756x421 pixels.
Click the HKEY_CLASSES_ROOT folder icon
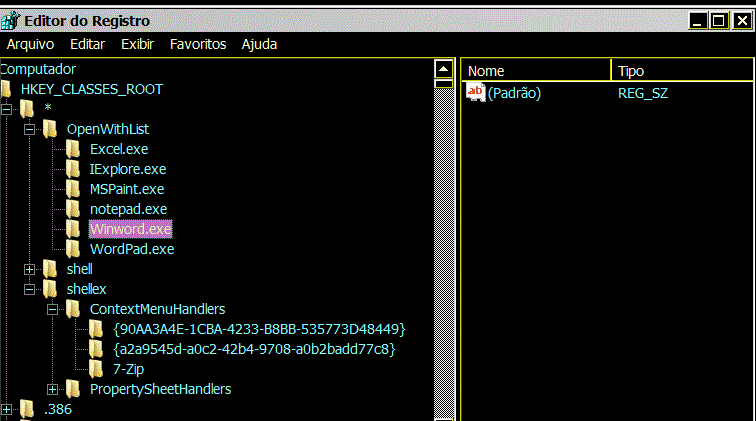pos(6,89)
